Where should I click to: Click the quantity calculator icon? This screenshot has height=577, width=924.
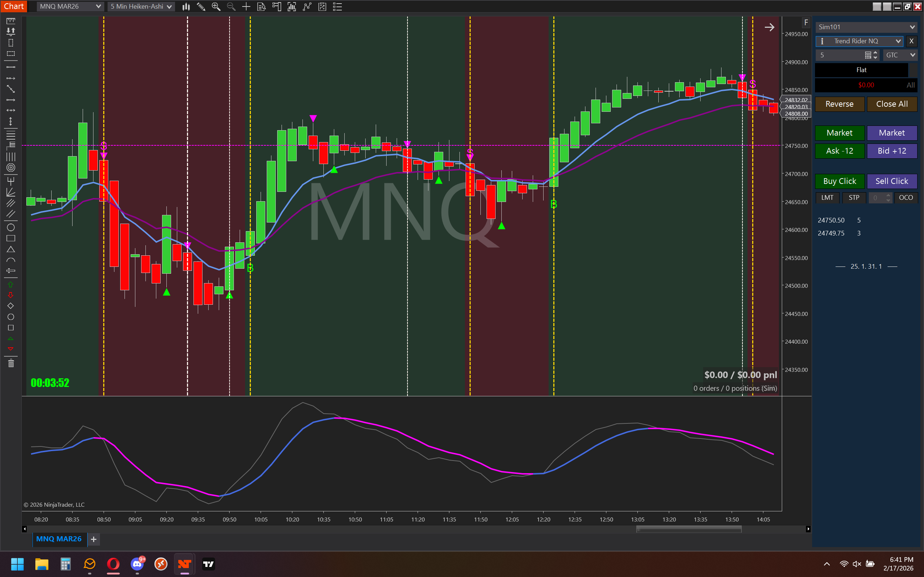coord(868,55)
